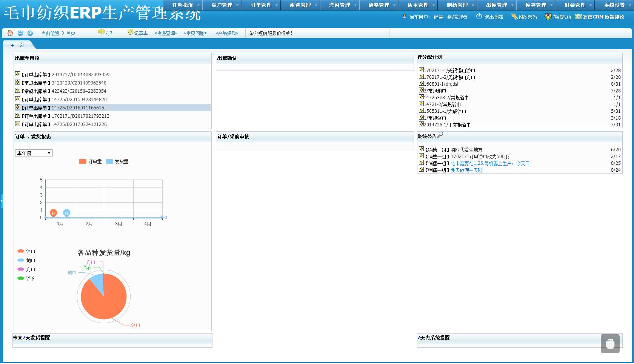The width and height of the screenshot is (634, 364).
Task: Open the 系统设置 menu
Action: (x=614, y=5)
